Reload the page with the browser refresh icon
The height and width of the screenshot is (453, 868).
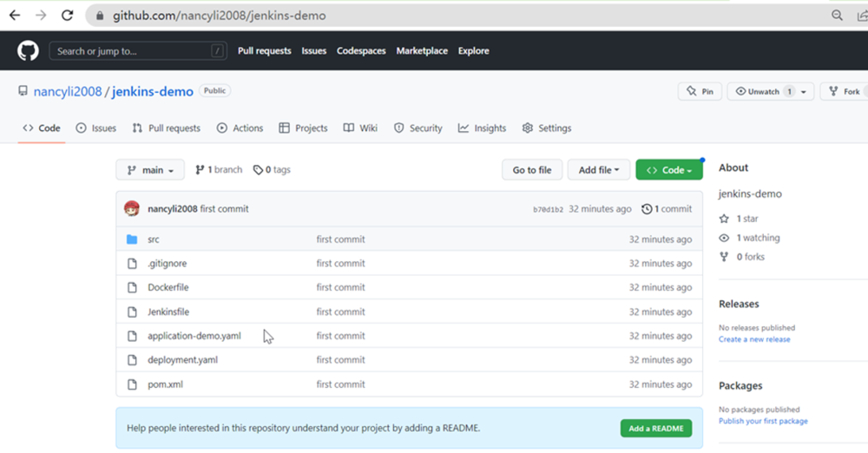67,16
